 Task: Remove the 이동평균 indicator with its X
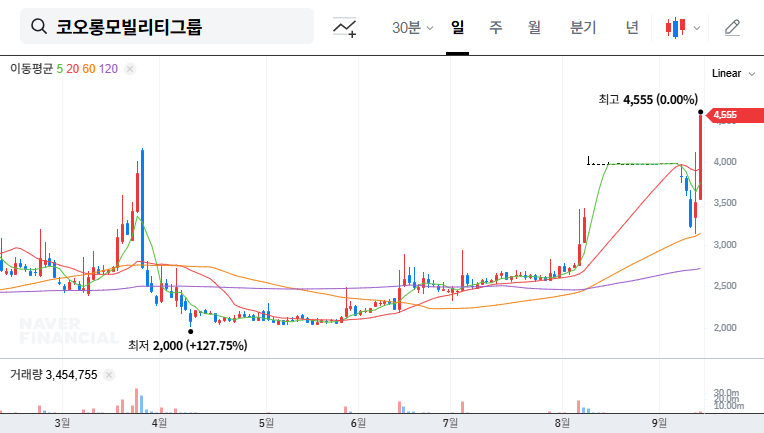pos(130,69)
